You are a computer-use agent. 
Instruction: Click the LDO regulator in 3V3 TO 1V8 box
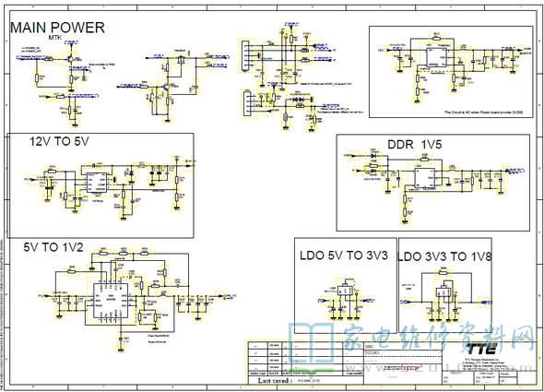443,291
